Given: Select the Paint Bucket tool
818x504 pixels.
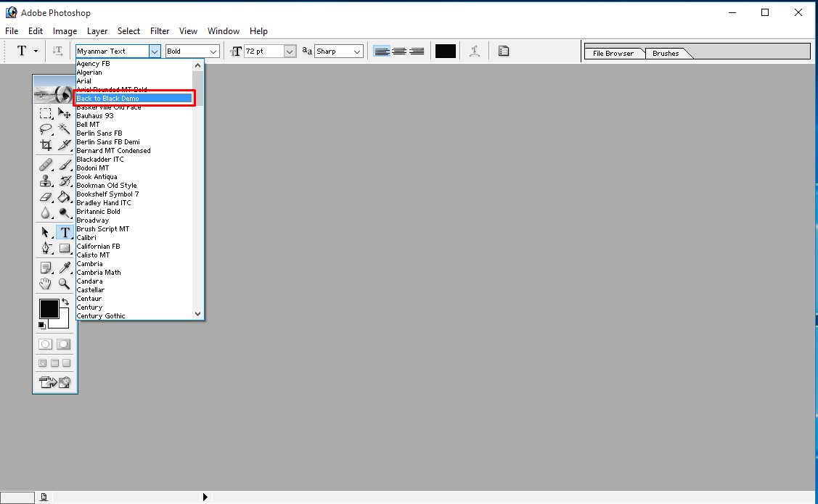Looking at the screenshot, I should [x=64, y=197].
